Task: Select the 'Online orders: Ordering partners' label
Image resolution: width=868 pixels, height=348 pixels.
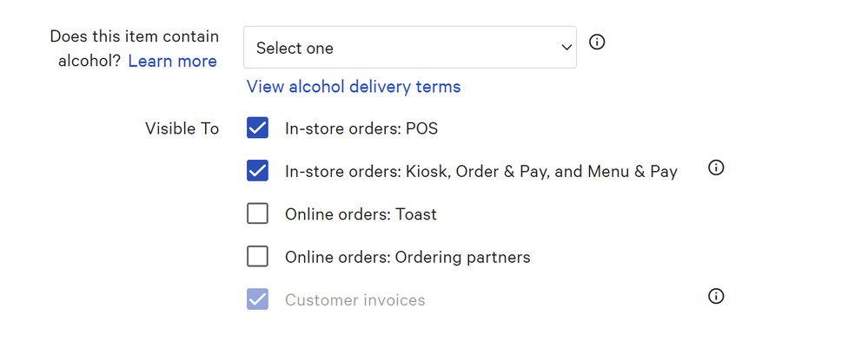Action: [407, 257]
